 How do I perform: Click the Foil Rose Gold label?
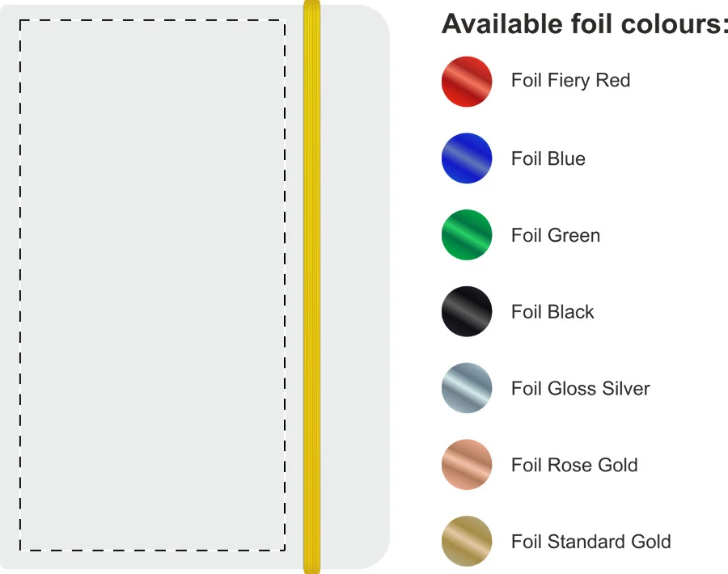(574, 465)
